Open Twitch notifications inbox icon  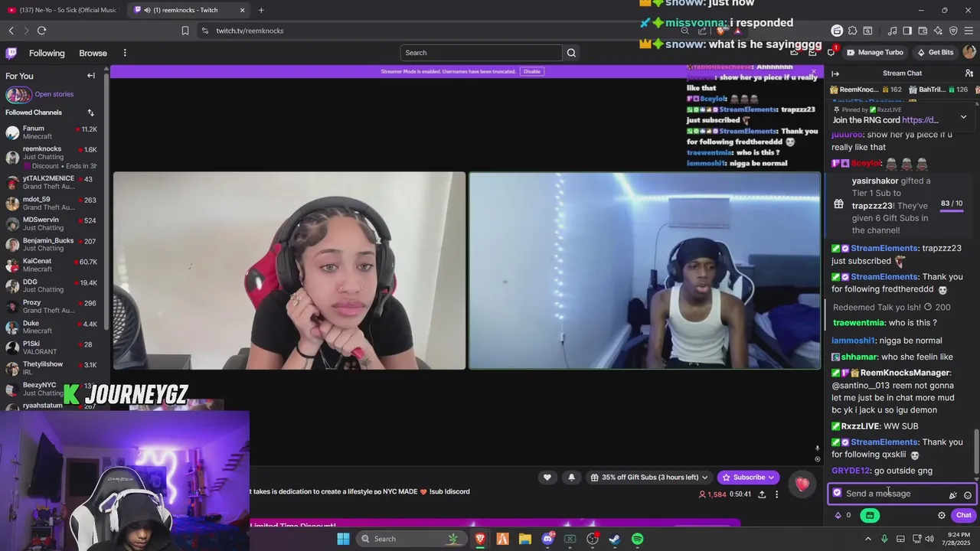click(812, 52)
